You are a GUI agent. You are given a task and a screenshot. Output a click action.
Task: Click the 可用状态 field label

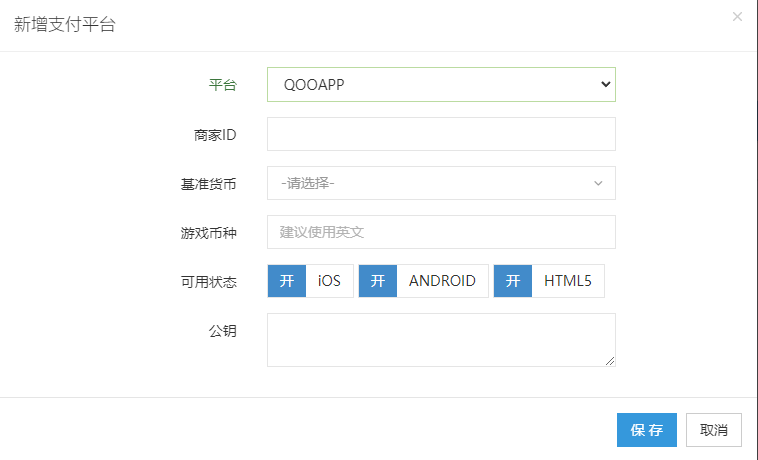click(x=208, y=282)
